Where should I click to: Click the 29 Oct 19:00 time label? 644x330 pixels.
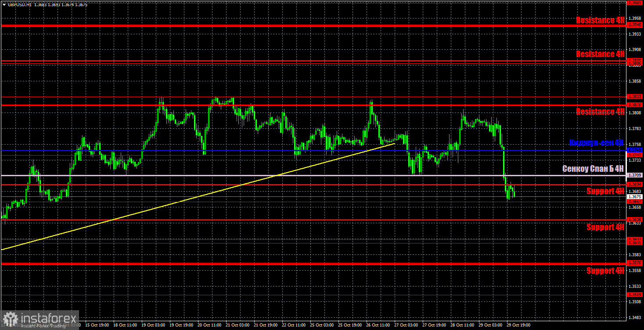click(x=519, y=326)
